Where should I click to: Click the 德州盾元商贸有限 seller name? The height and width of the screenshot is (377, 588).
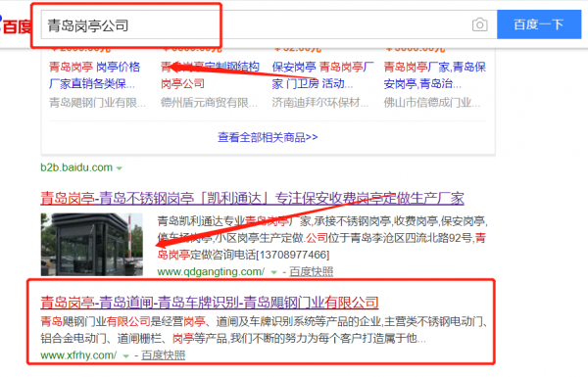[x=209, y=102]
